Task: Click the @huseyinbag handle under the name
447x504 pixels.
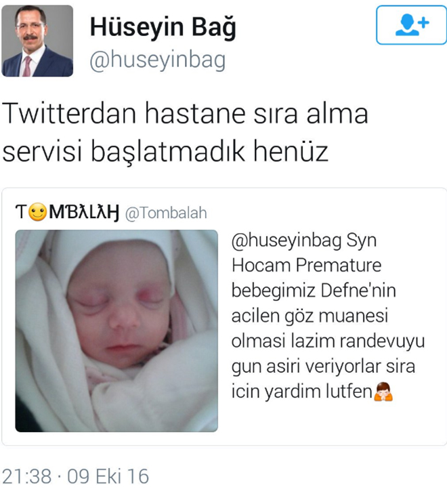Action: click(157, 60)
